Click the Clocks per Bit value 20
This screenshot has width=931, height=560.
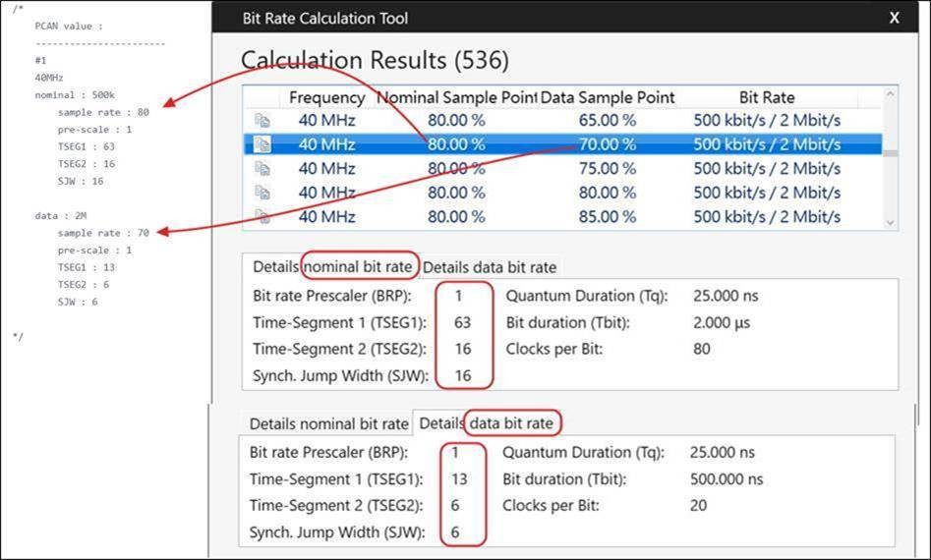click(698, 505)
